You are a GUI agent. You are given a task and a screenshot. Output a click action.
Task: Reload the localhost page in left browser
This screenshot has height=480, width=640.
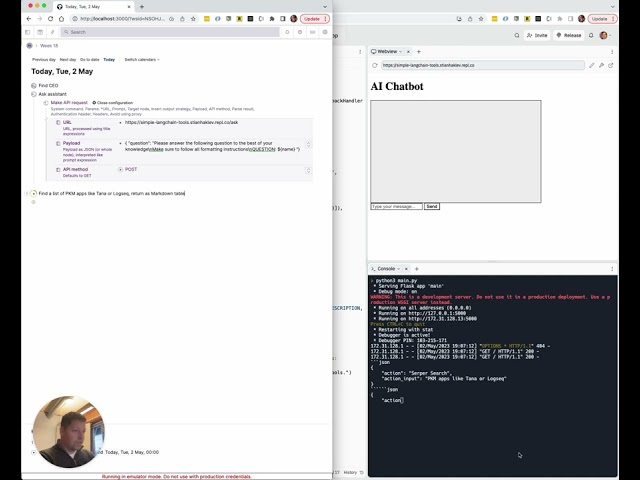(x=50, y=19)
